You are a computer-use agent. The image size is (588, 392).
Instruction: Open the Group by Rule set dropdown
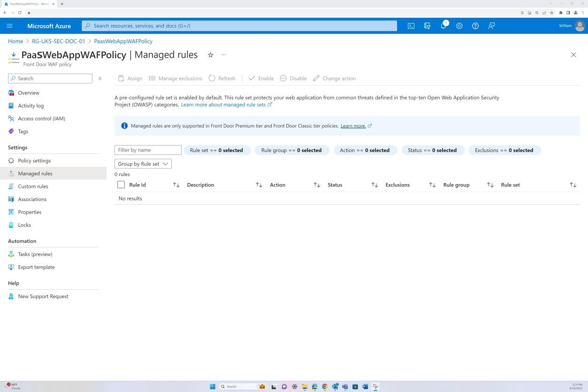tap(143, 163)
